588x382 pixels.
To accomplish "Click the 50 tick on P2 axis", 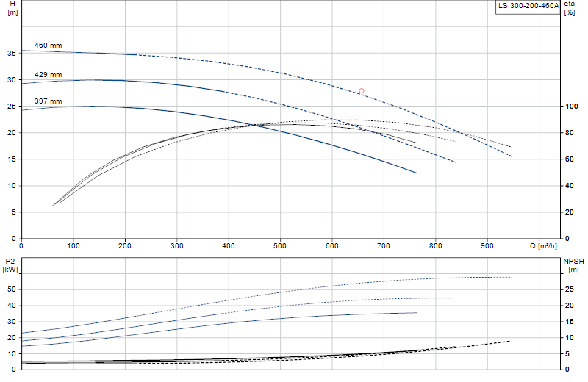I will click(x=12, y=289).
